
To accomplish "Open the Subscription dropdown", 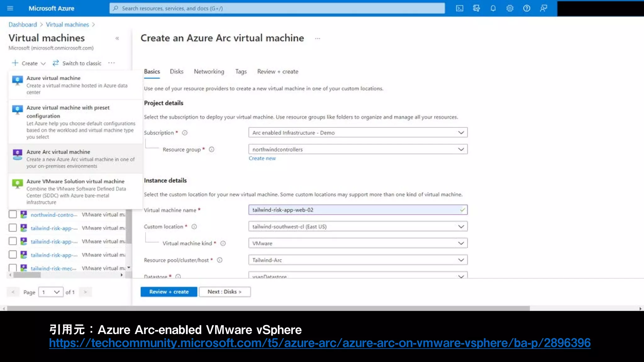I will pyautogui.click(x=358, y=133).
